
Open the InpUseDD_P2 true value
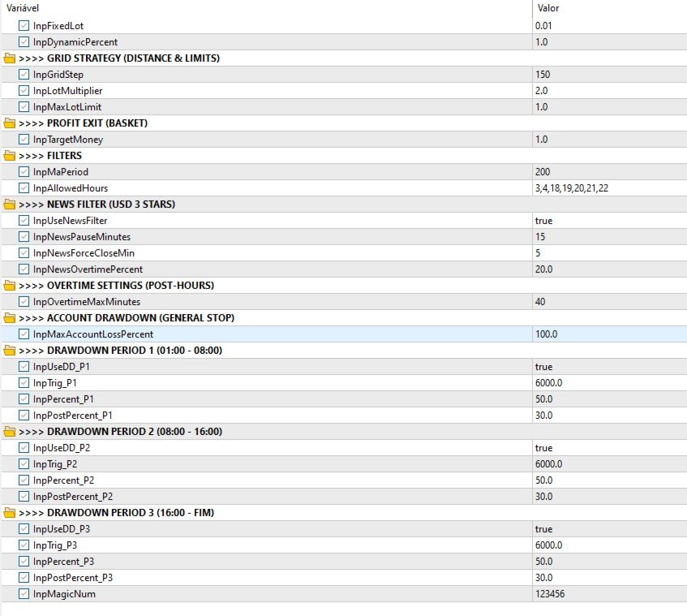[543, 448]
